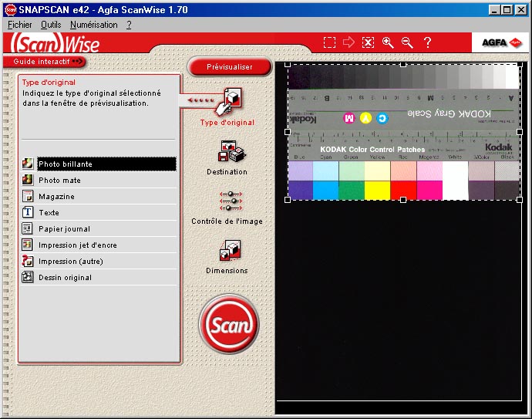
Task: Click the Texte icon
Action: tap(28, 212)
